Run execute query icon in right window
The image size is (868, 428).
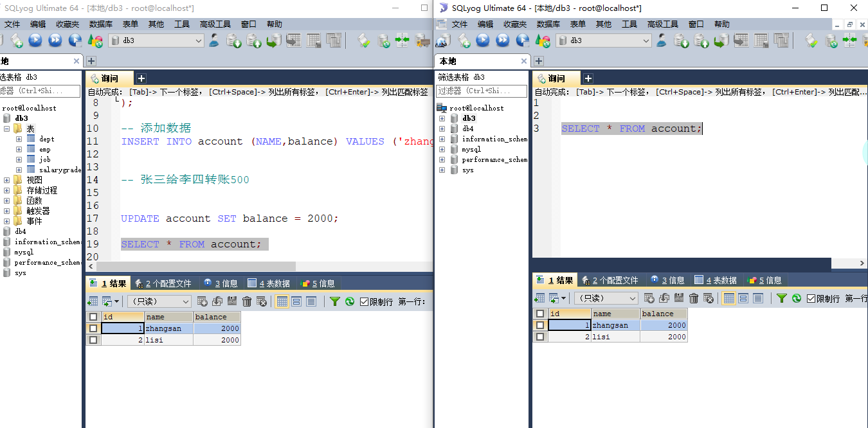point(483,40)
